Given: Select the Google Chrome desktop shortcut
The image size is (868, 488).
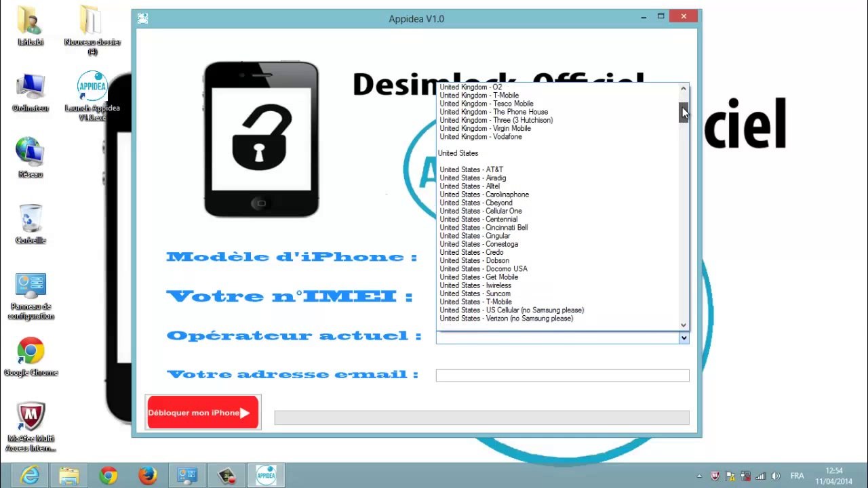Looking at the screenshot, I should (31, 357).
